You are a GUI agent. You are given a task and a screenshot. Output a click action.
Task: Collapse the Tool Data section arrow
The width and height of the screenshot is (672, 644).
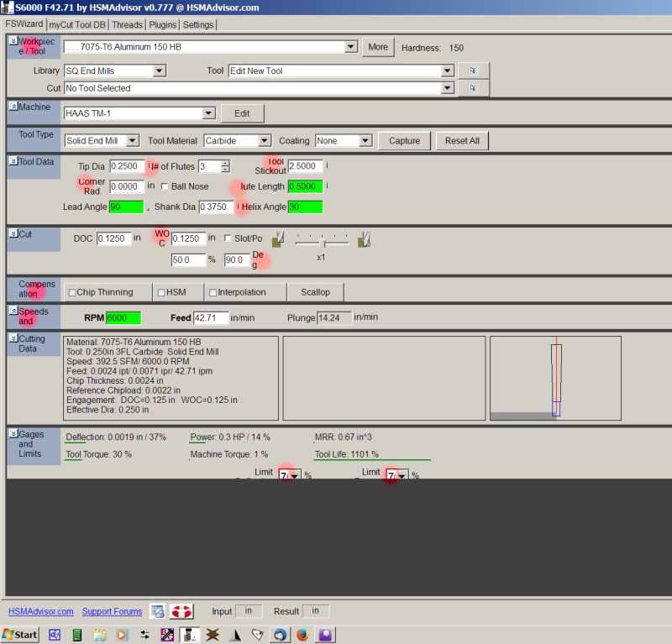pos(13,161)
